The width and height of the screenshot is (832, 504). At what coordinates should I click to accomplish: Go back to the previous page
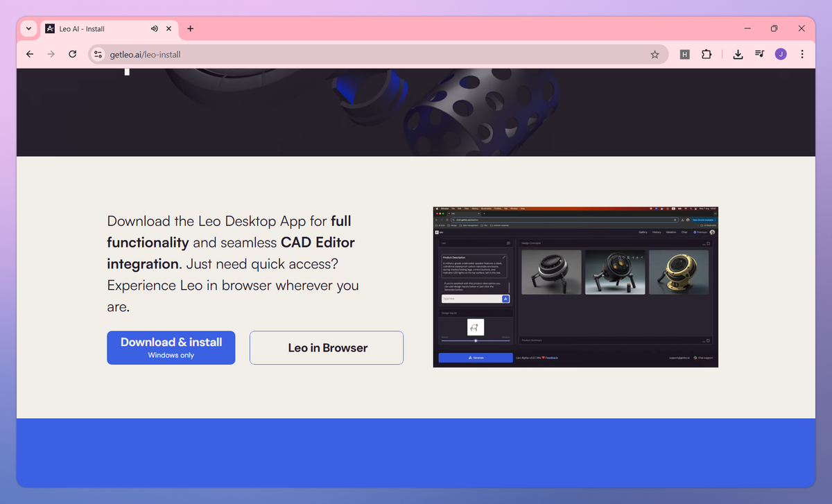click(30, 54)
